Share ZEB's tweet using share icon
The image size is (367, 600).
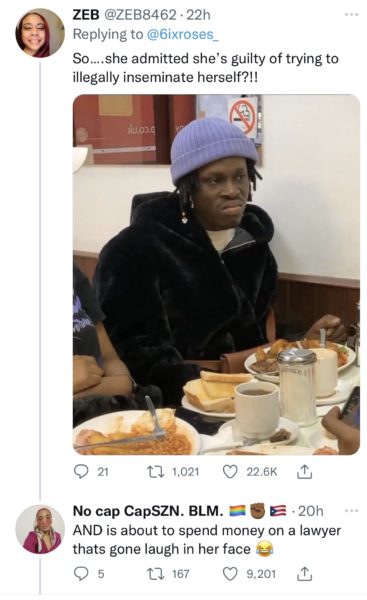(305, 472)
